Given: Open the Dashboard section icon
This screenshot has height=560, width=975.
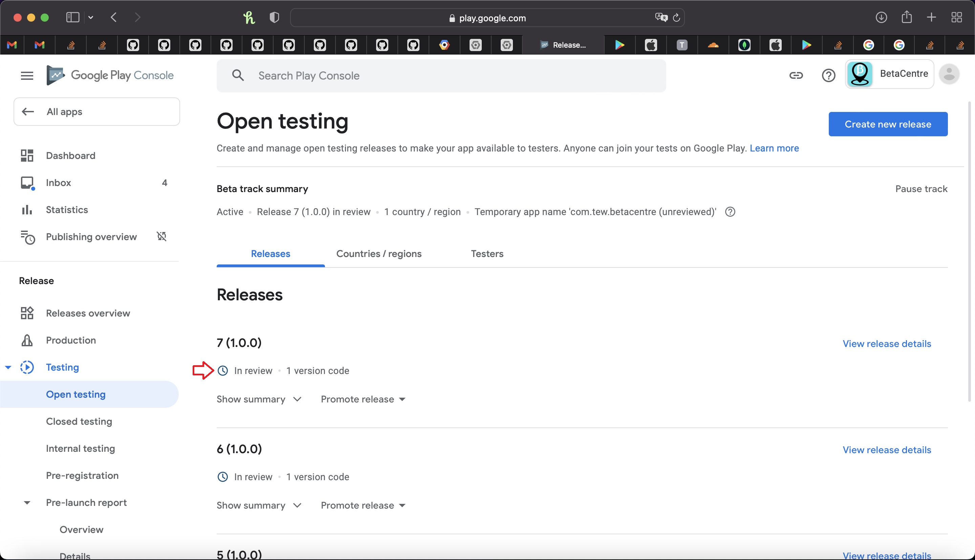Looking at the screenshot, I should 27,155.
